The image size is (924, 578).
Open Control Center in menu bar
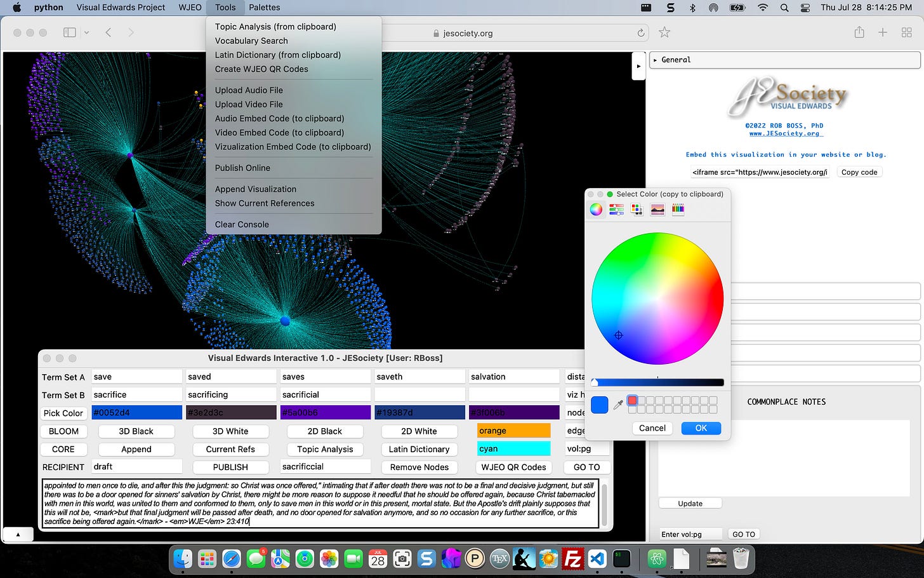[805, 8]
